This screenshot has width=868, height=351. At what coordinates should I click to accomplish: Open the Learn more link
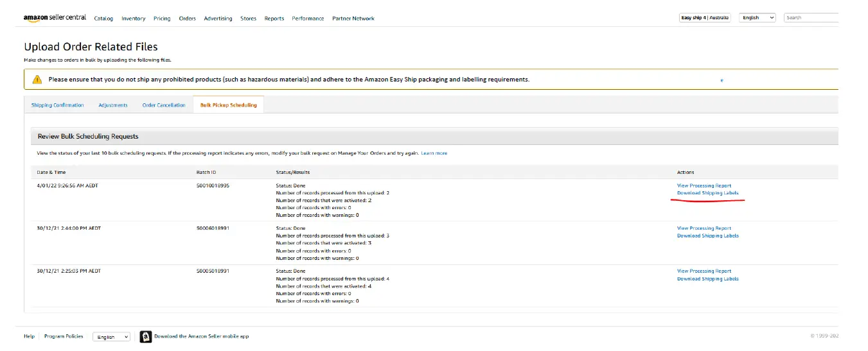point(434,153)
